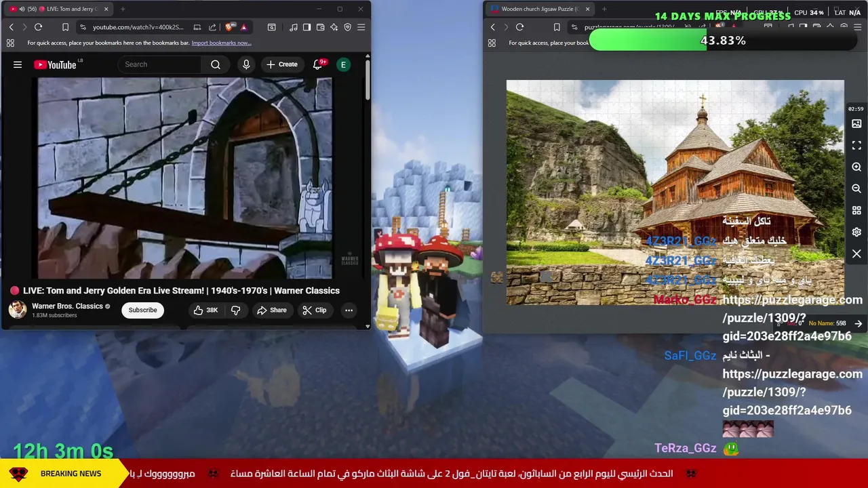This screenshot has height=488, width=868.
Task: Share this page icon in YouTube address bar
Action: 212,27
